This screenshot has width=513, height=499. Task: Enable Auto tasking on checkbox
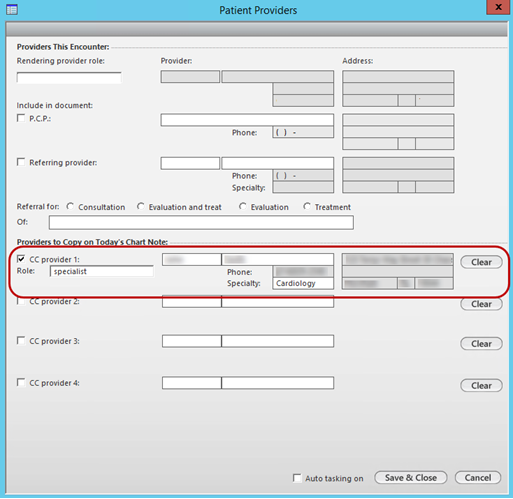click(x=297, y=478)
